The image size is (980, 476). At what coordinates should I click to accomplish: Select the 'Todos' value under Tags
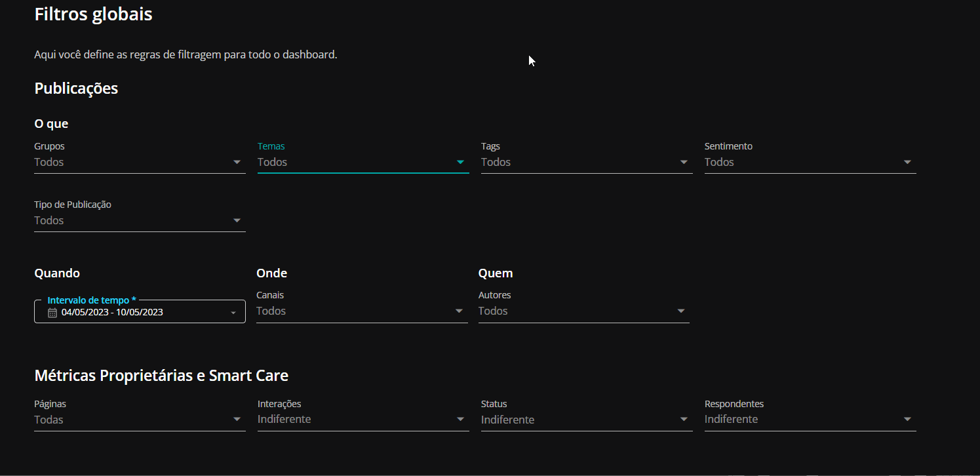coord(496,162)
